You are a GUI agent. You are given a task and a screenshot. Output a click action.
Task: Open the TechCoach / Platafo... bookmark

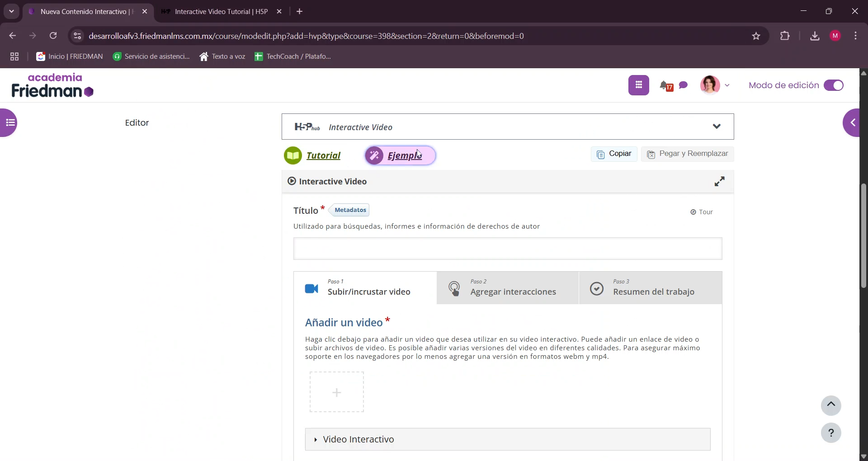293,56
